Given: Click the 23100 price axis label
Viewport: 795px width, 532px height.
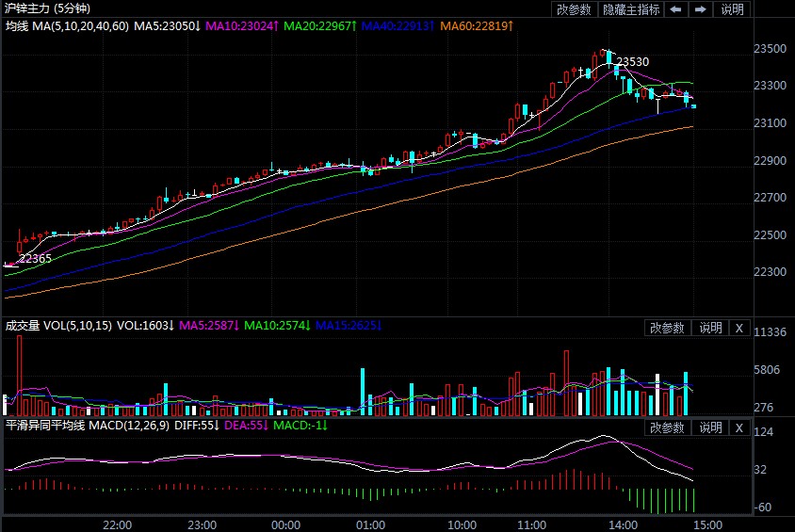Looking at the screenshot, I should pos(770,123).
